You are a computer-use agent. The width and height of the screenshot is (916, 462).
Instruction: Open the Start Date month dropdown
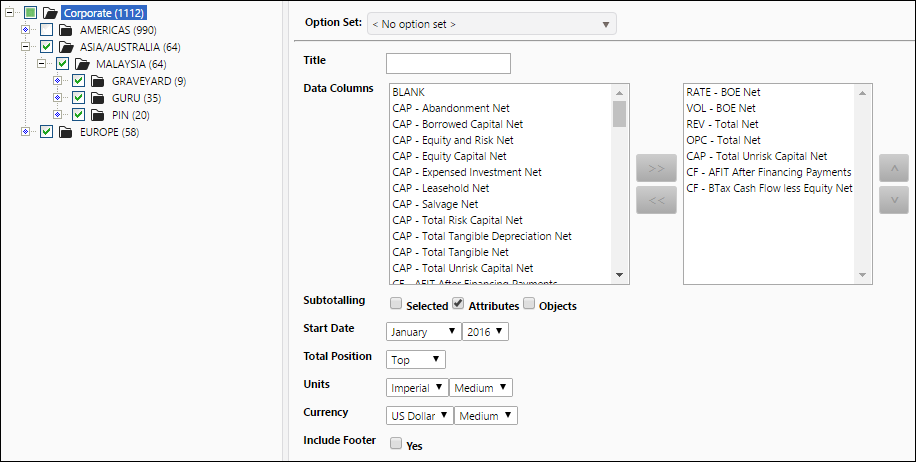pyautogui.click(x=424, y=332)
